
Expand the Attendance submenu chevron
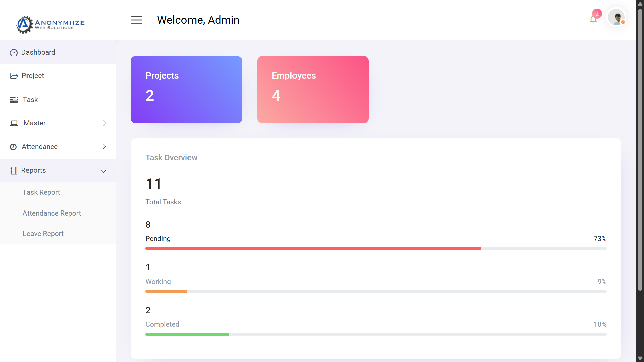point(104,146)
